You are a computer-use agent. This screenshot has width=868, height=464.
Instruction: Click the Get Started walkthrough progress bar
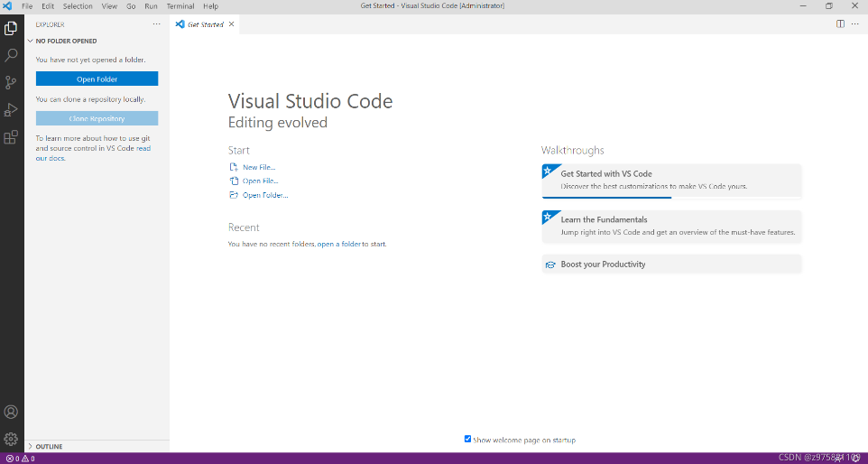[x=671, y=197]
